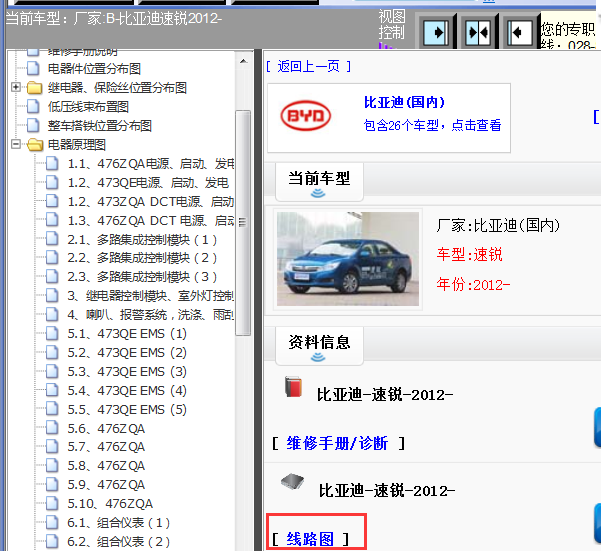601x551 pixels.
Task: Select the 当前车型 tab header
Action: [319, 182]
